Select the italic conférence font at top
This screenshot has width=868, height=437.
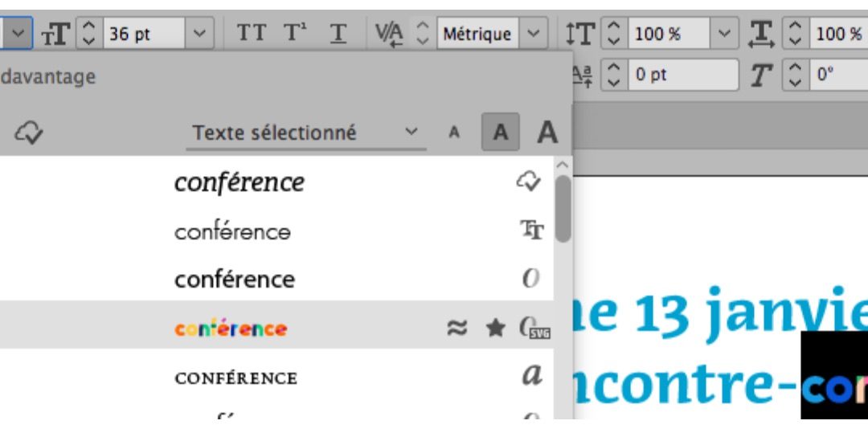click(x=239, y=182)
